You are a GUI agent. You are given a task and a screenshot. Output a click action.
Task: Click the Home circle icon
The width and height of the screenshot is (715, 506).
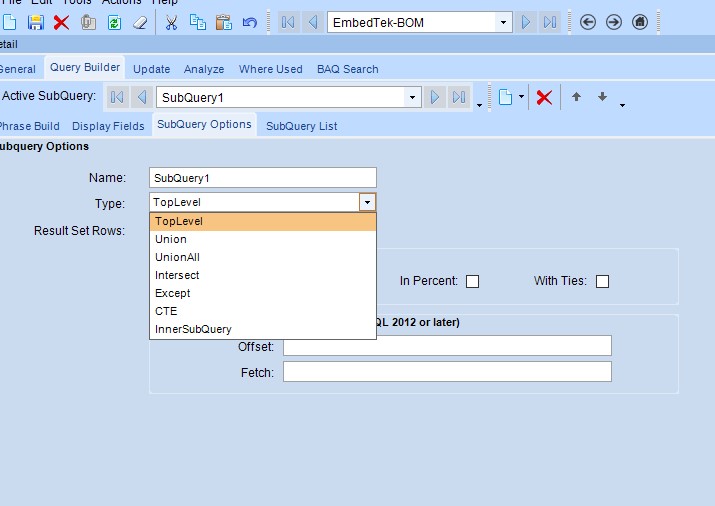coord(640,22)
